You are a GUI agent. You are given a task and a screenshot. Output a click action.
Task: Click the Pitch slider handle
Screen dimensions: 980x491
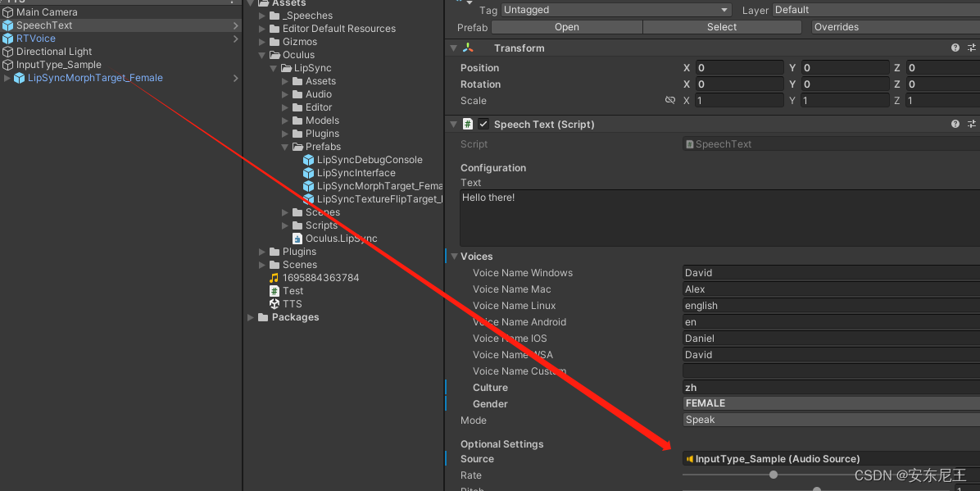[x=817, y=489]
